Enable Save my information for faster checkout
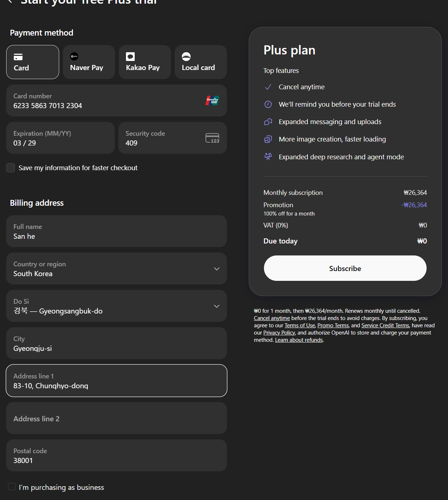The width and height of the screenshot is (448, 500). click(x=11, y=168)
